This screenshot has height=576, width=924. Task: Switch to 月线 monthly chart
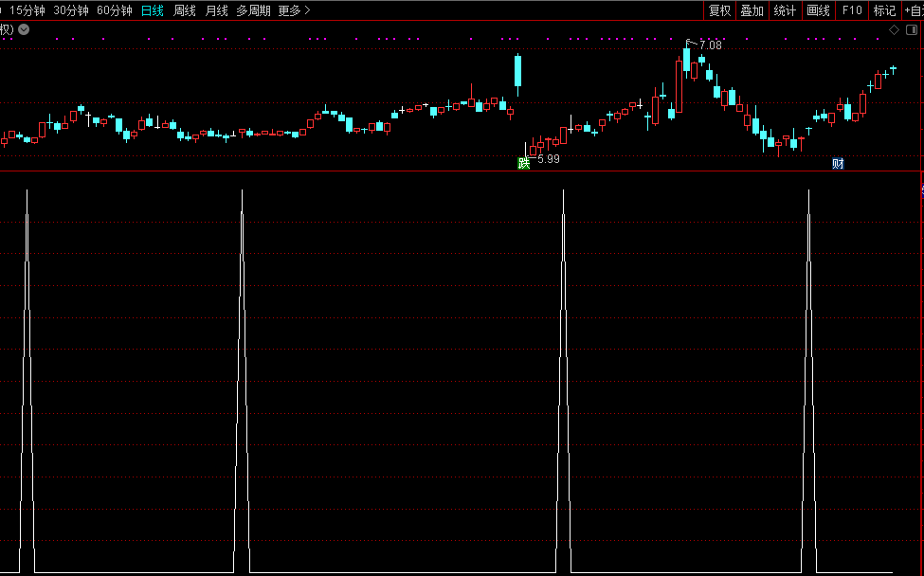(216, 10)
